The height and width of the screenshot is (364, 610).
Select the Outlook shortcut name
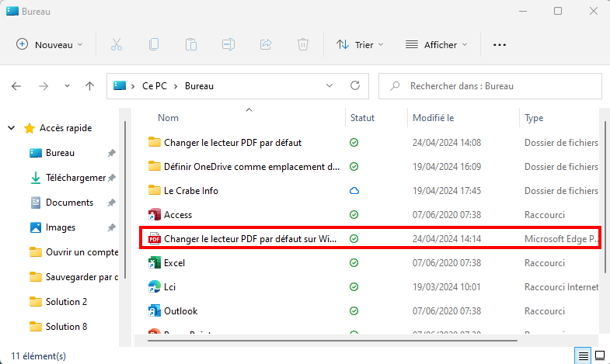(x=181, y=311)
